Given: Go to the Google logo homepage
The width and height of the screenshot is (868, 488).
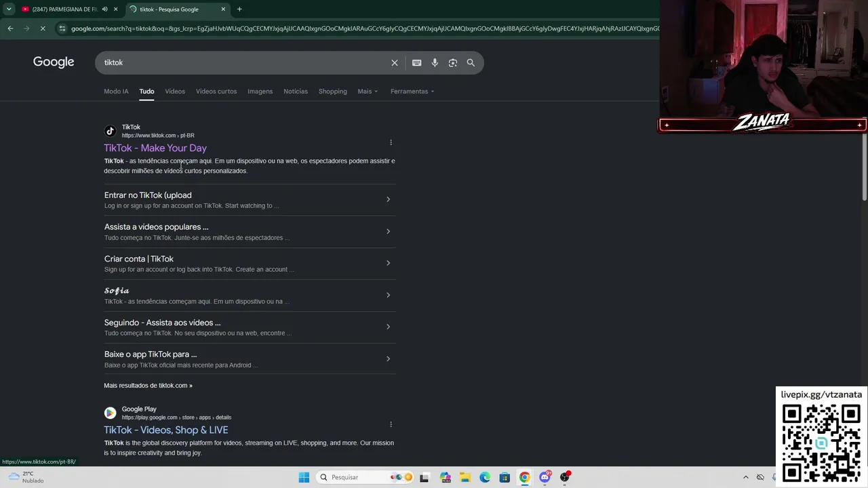Looking at the screenshot, I should (54, 62).
